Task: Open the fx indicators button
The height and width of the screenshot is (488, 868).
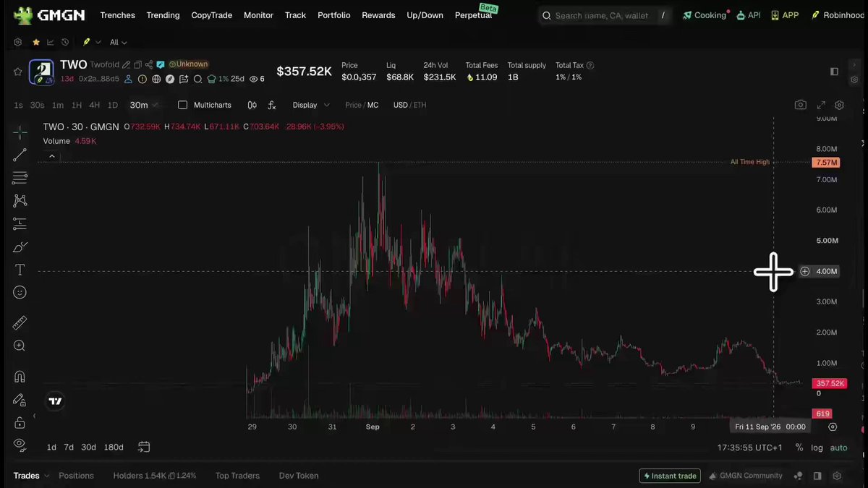Action: 272,105
